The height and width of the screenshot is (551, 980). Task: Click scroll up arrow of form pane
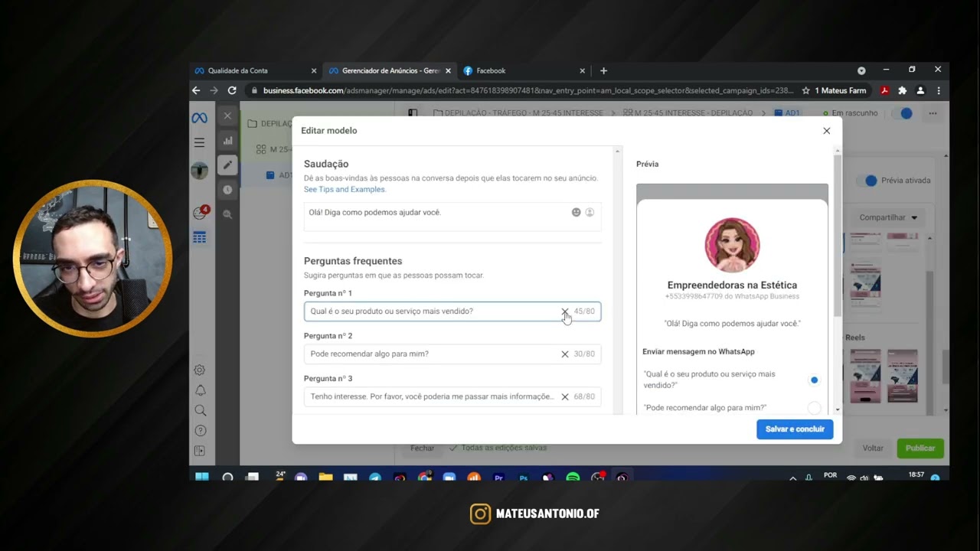point(617,152)
